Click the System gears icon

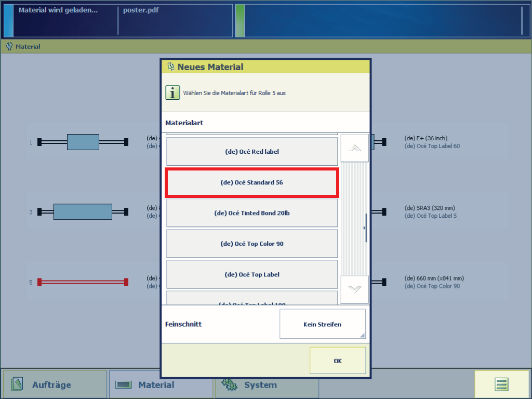pos(229,384)
